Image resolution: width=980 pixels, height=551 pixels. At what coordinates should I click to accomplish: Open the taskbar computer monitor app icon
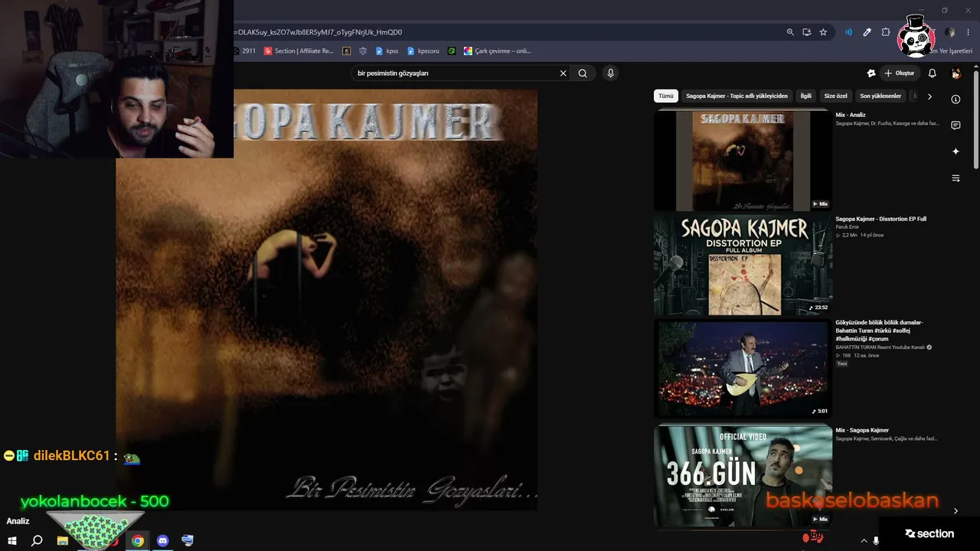[188, 540]
